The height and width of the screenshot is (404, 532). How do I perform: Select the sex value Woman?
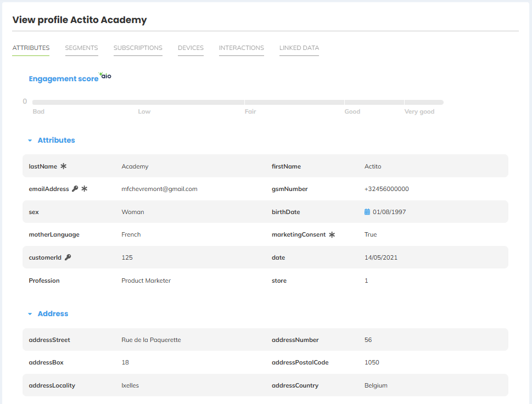(x=133, y=212)
